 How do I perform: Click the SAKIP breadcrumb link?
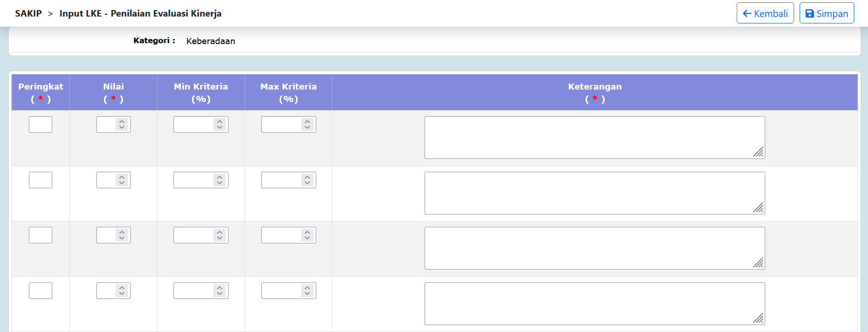(x=28, y=13)
